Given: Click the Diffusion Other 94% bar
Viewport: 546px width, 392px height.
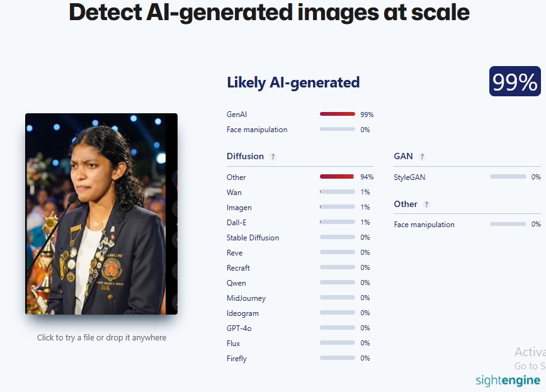Looking at the screenshot, I should point(338,177).
